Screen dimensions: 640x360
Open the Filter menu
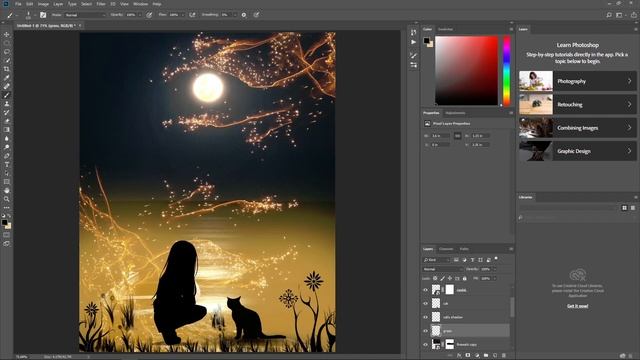101,4
